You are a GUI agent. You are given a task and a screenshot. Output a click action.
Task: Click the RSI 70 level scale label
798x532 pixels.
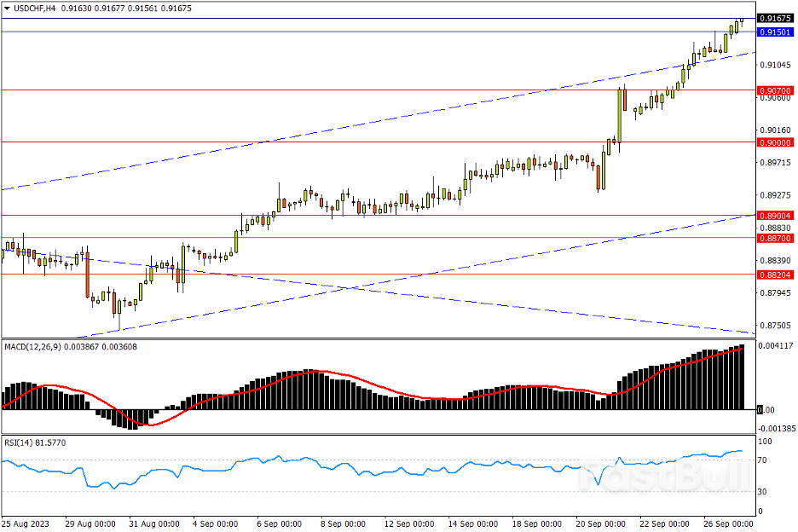pos(764,460)
